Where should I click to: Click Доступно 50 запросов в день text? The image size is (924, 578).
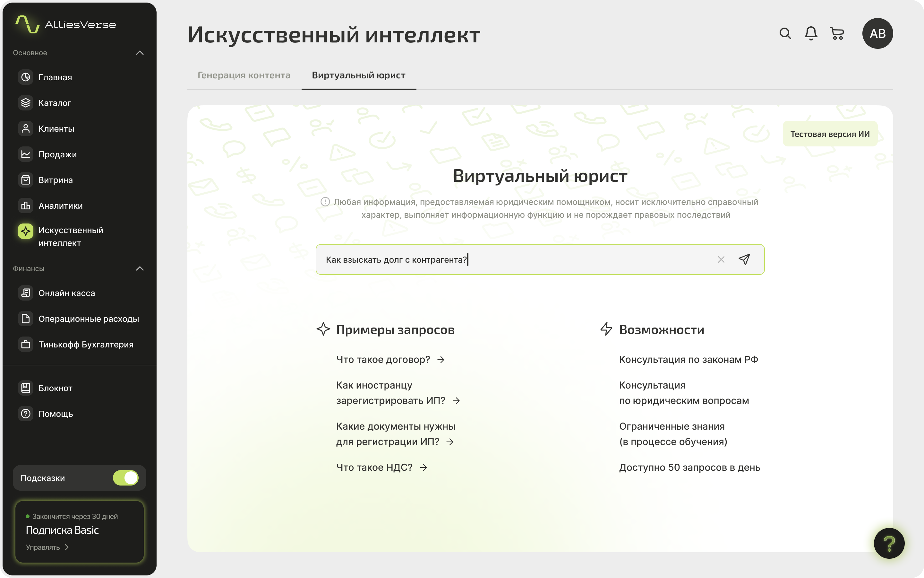[689, 467]
